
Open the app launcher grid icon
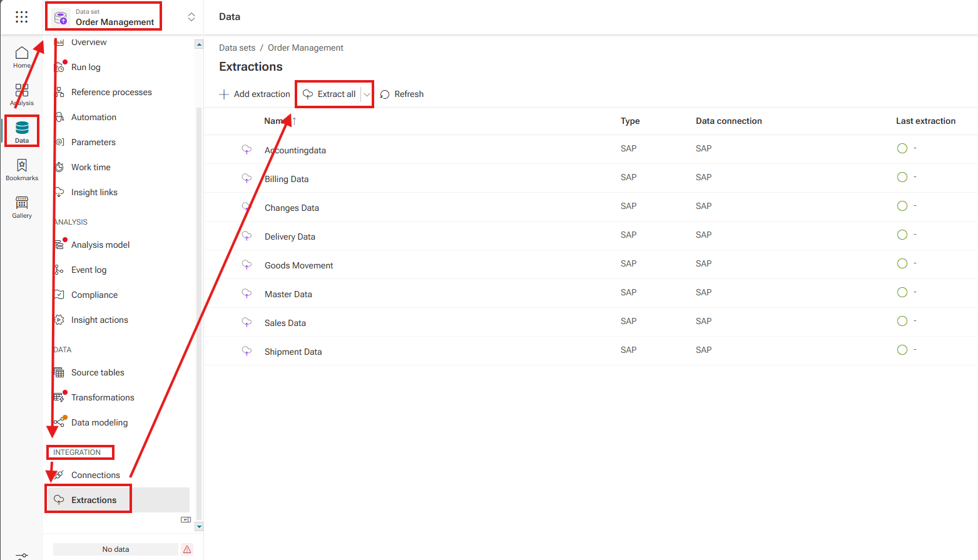[21, 17]
